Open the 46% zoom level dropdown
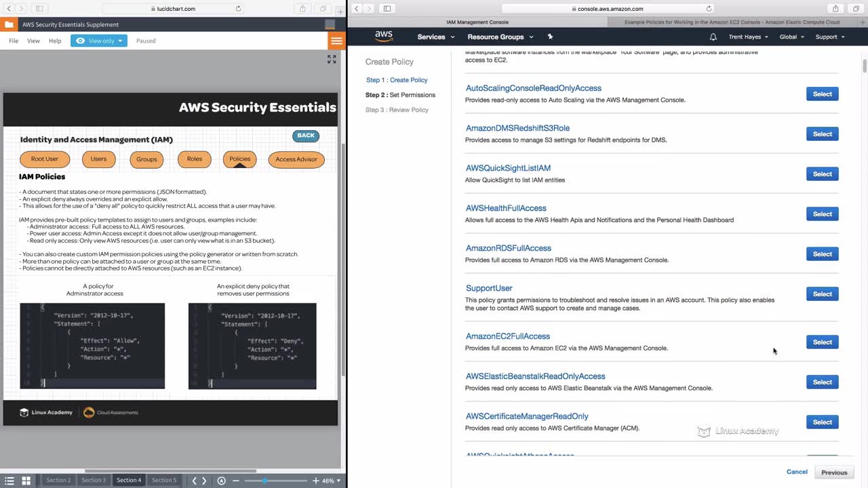868x488 pixels. (332, 481)
